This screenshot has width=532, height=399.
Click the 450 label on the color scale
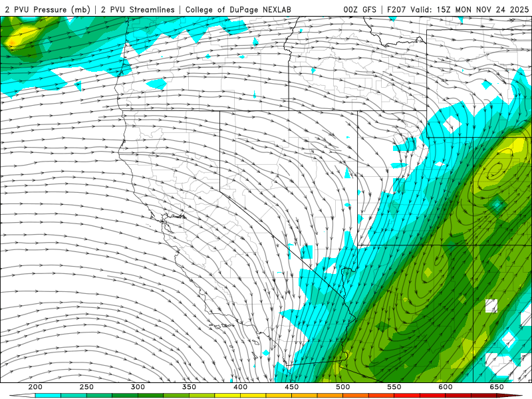291,387
